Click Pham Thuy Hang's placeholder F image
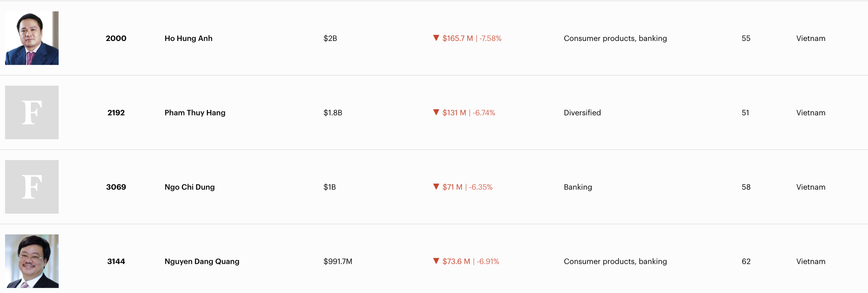 click(x=32, y=112)
